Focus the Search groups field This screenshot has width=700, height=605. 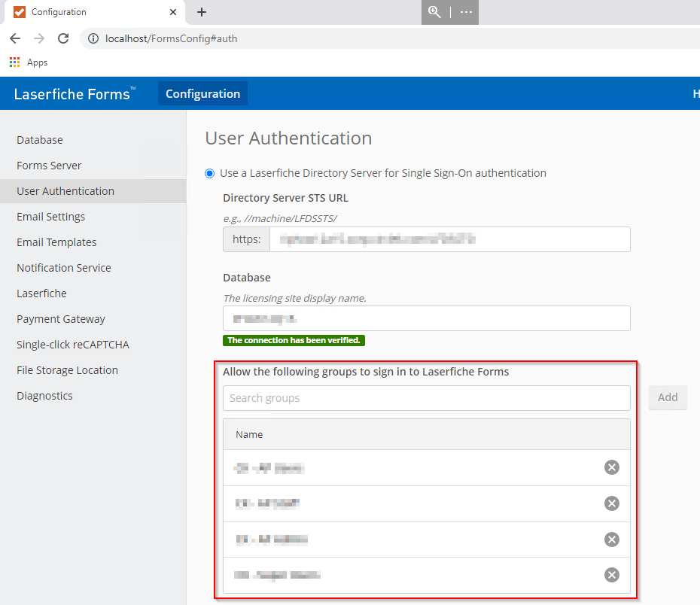tap(427, 398)
